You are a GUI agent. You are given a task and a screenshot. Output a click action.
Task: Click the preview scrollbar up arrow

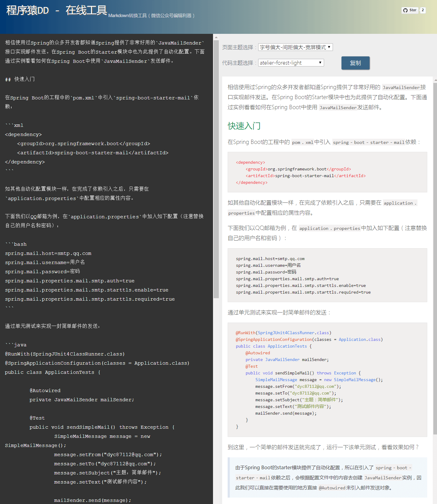click(x=435, y=79)
